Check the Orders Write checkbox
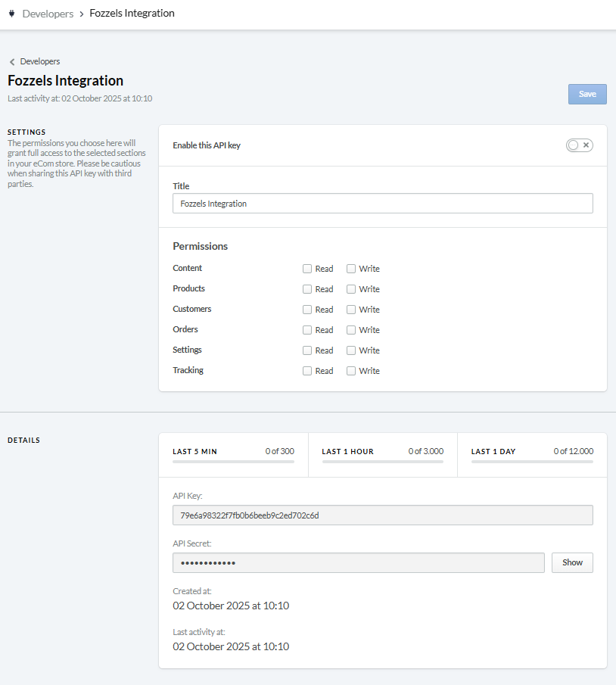 (x=351, y=330)
